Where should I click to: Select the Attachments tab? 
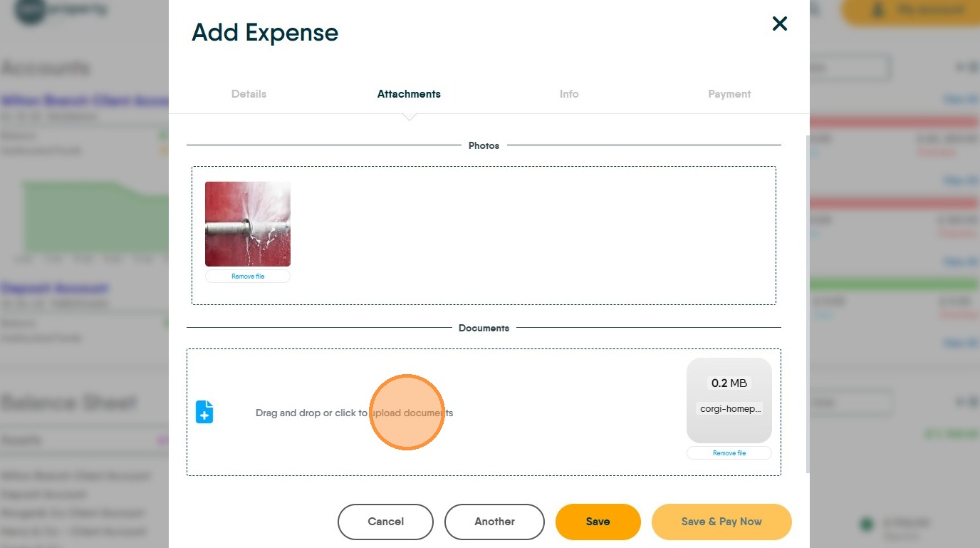coord(409,94)
